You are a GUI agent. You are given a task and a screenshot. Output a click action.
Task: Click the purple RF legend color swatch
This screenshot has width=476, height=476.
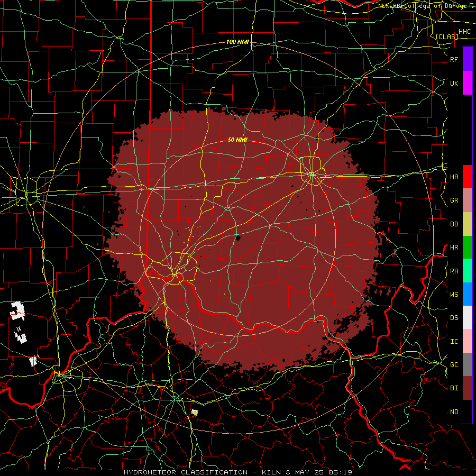pyautogui.click(x=467, y=59)
